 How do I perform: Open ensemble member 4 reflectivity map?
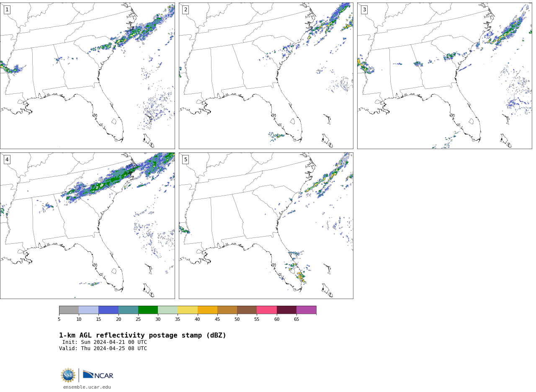click(x=87, y=226)
